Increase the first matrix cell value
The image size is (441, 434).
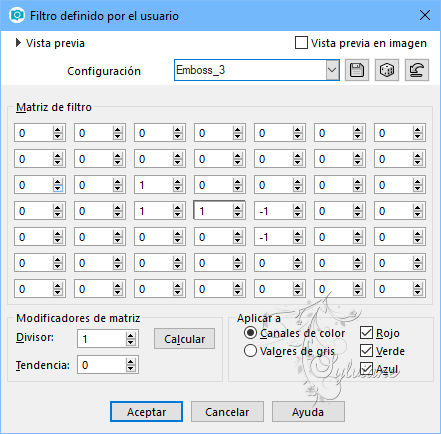pyautogui.click(x=58, y=130)
